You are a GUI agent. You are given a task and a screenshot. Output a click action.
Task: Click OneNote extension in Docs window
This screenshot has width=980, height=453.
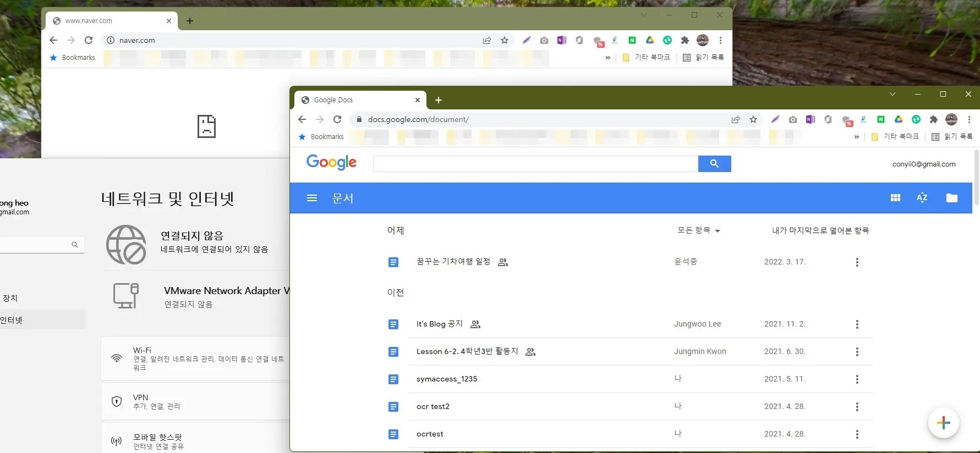coord(811,119)
